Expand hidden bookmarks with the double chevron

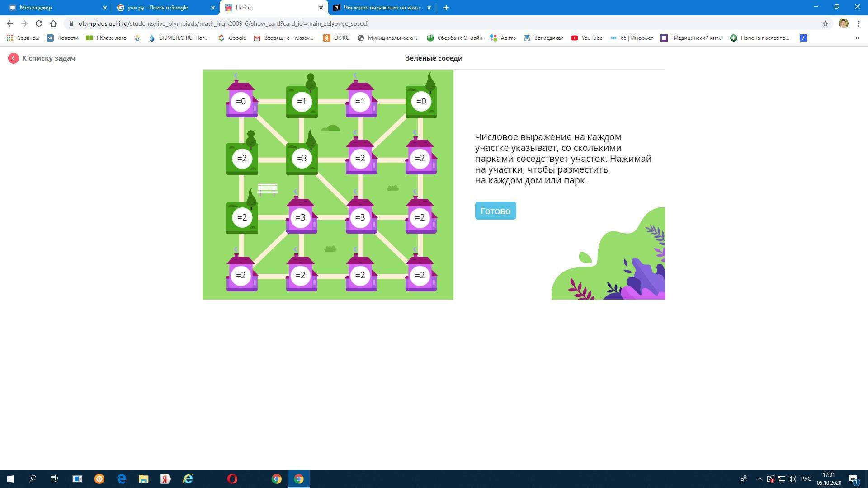[857, 38]
